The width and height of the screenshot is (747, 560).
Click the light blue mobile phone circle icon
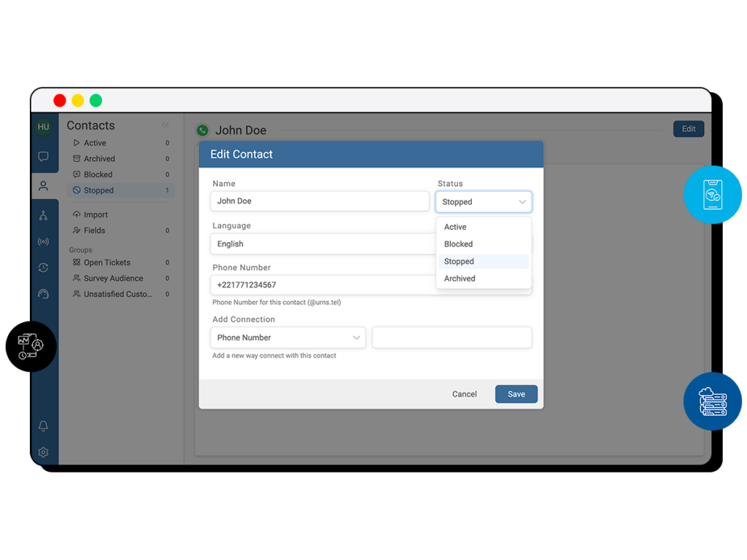(x=713, y=194)
